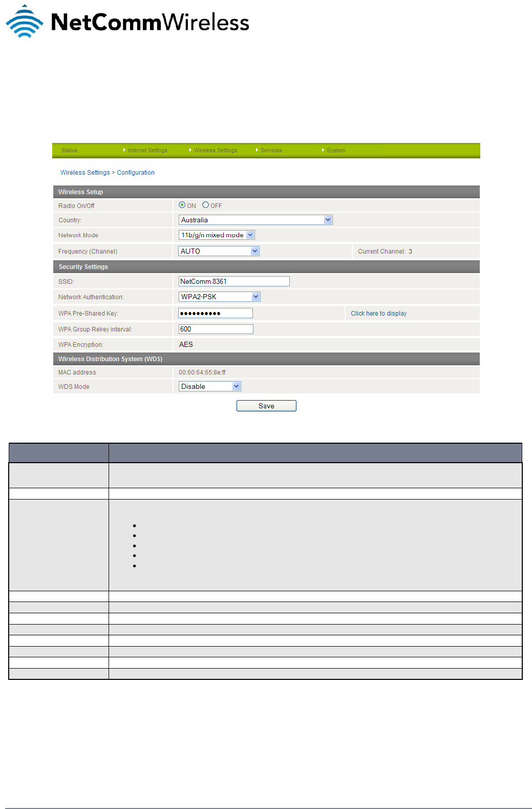The height and width of the screenshot is (809, 532).
Task: Click the 'Click here to display' link
Action: point(378,314)
